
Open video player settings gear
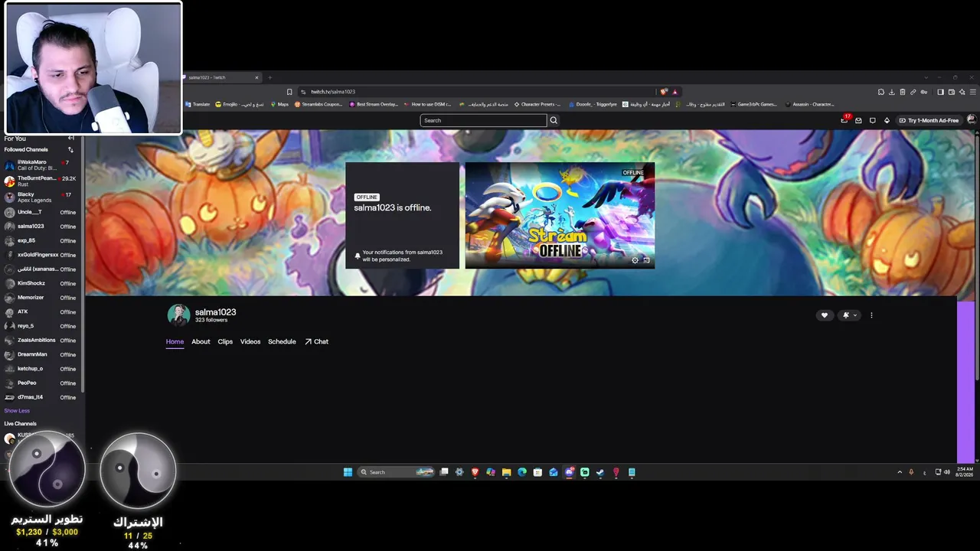[x=635, y=260]
